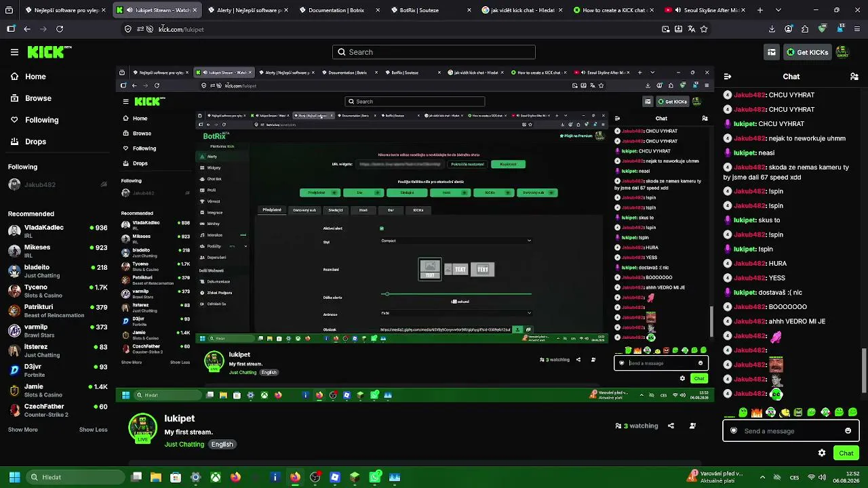Click the Windows taskbar Hledat search box

pos(75,477)
